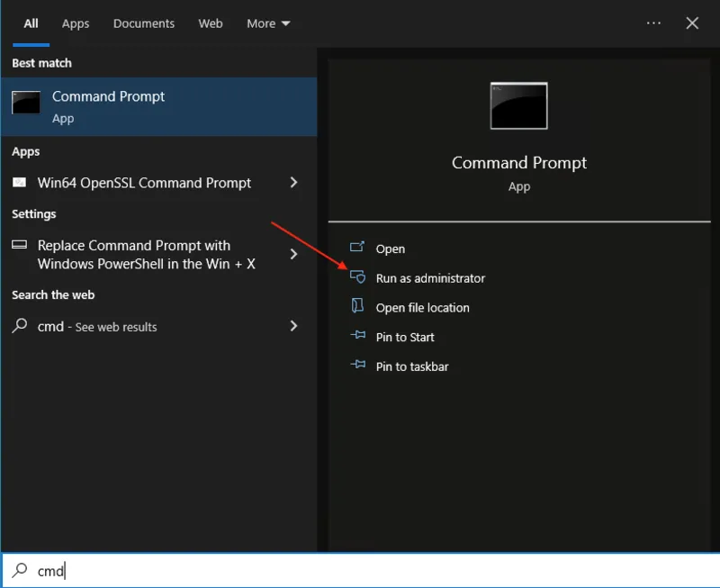Click the search box containing cmd
The height and width of the screenshot is (588, 720).
[360, 570]
